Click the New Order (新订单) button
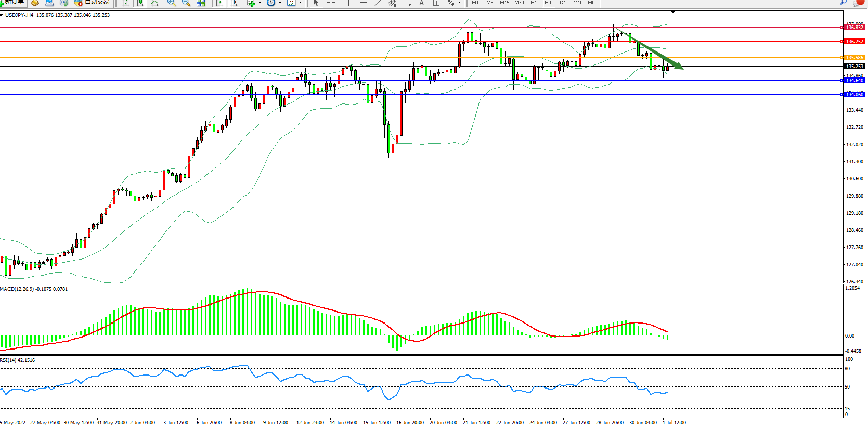The image size is (868, 427). click(13, 3)
